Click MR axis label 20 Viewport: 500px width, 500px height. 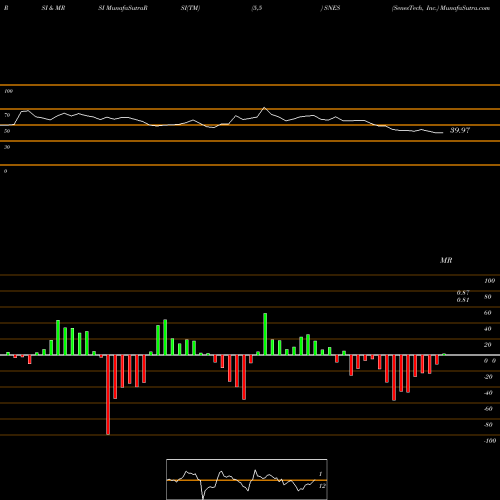click(488, 345)
